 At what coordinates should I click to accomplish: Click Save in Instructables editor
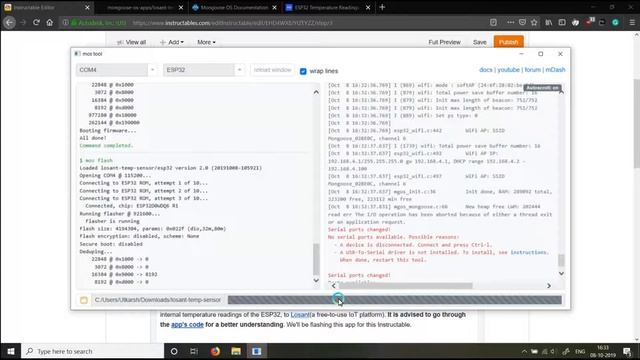(480, 42)
